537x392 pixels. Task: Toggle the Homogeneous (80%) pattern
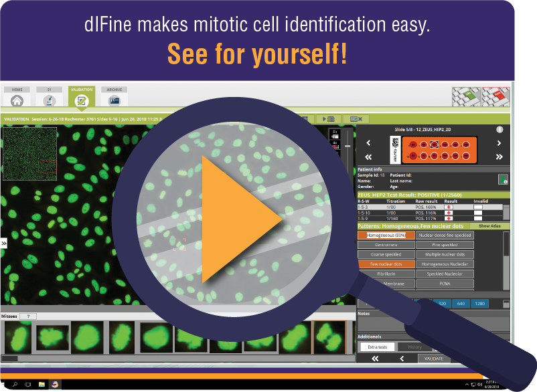[x=386, y=235]
